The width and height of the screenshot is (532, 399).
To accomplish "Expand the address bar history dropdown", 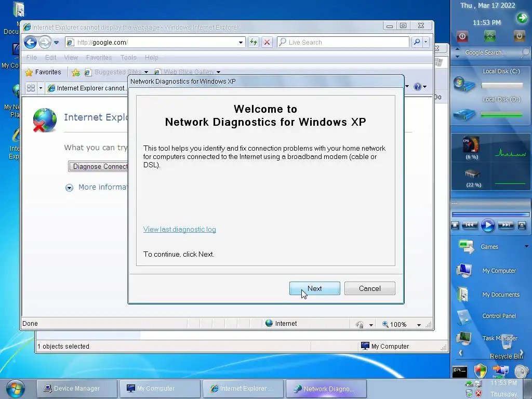I will [241, 43].
